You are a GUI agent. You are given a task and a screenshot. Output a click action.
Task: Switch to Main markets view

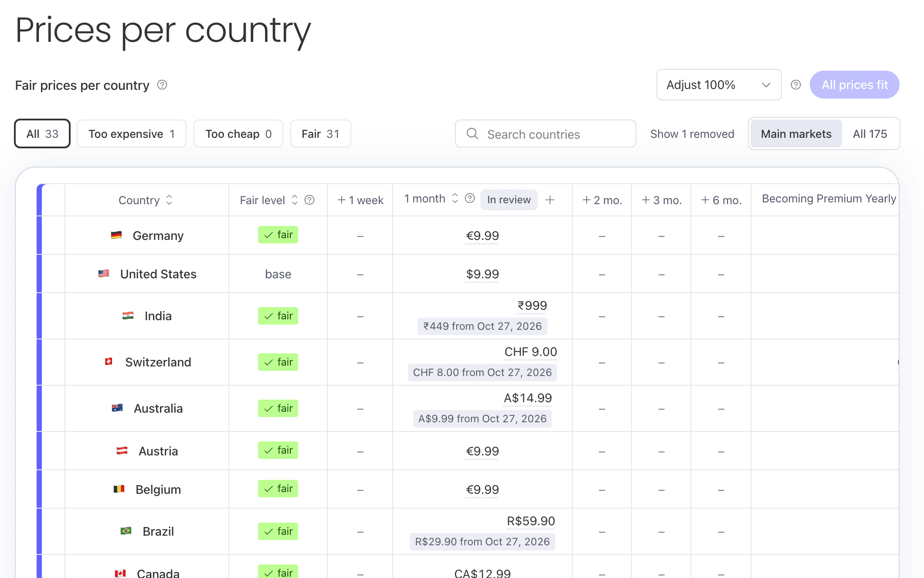pos(796,133)
